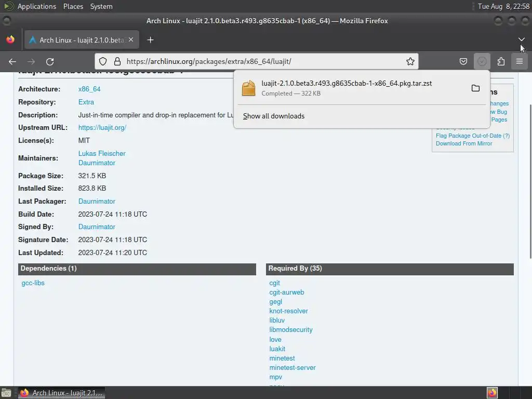Viewport: 532px width, 399px height.
Task: Open libluv package link
Action: point(277,320)
